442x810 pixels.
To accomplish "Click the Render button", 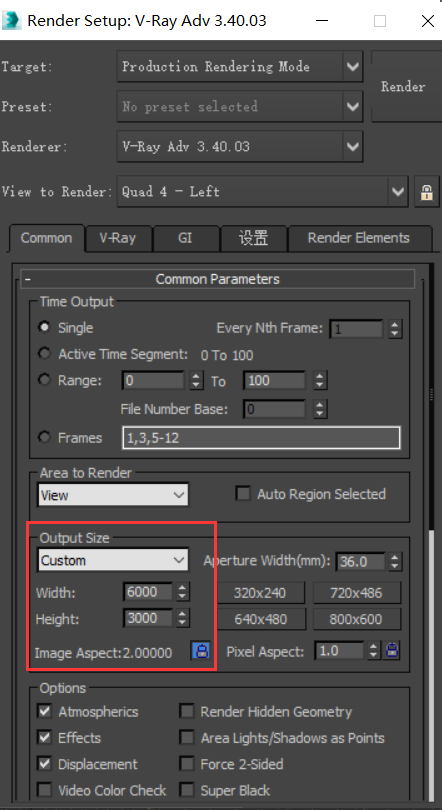I will pyautogui.click(x=403, y=86).
